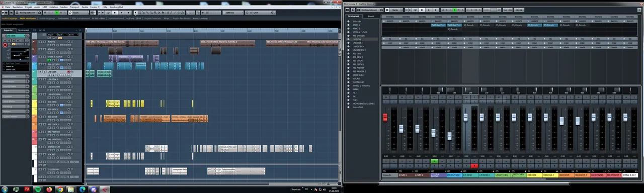644x193 pixels.
Task: Click ATMO 1 channel fader handle
Action: [x=401, y=129]
